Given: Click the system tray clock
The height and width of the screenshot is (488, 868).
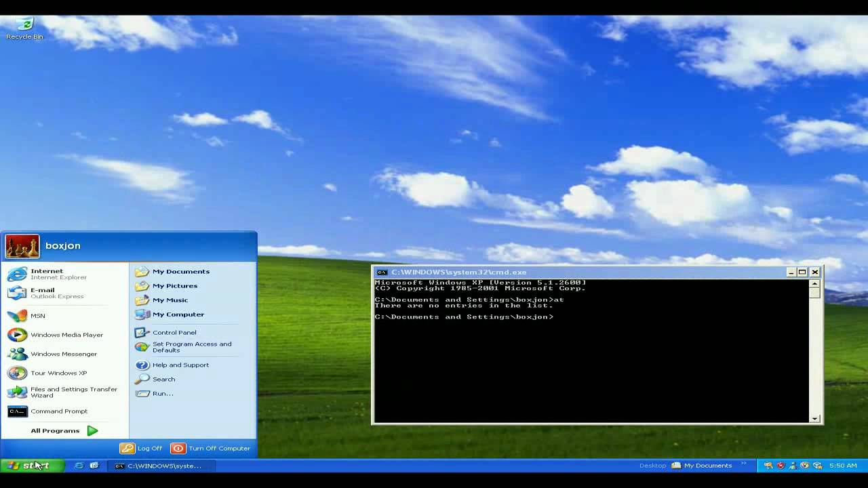Looking at the screenshot, I should pyautogui.click(x=843, y=466).
